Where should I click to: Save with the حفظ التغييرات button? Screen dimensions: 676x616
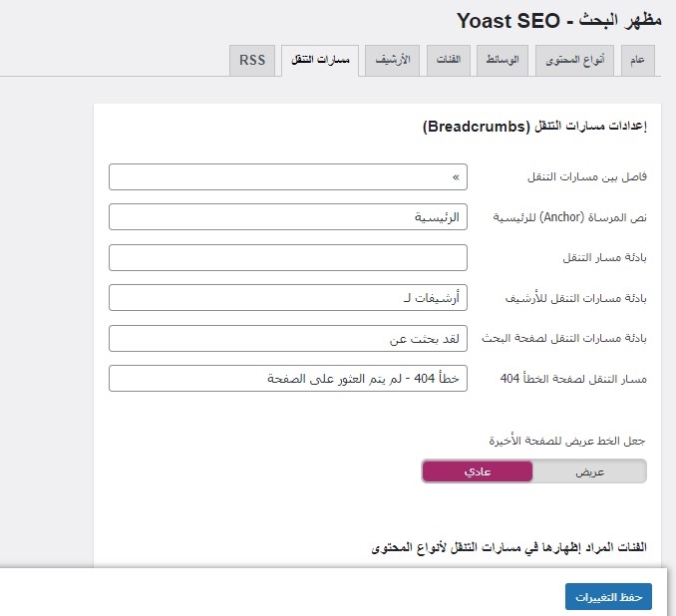608,596
